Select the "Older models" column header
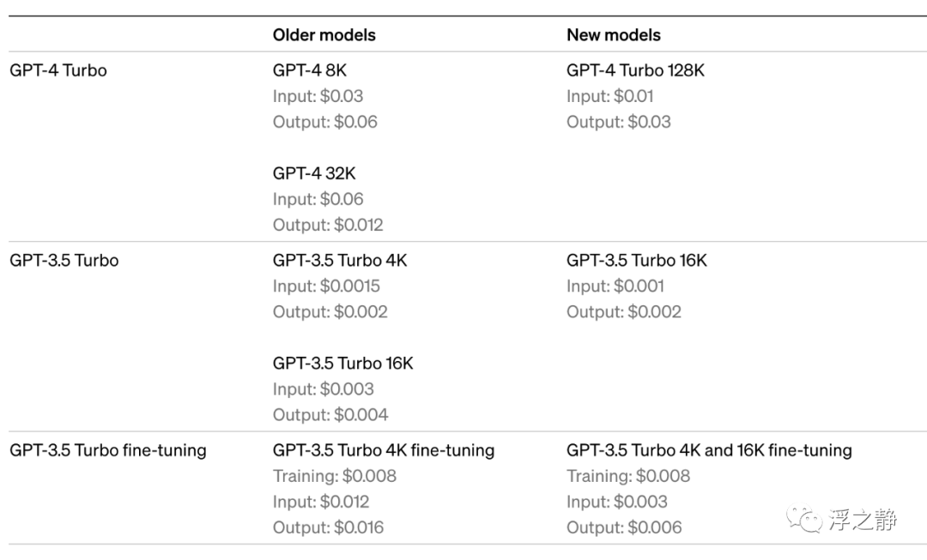 [x=324, y=35]
